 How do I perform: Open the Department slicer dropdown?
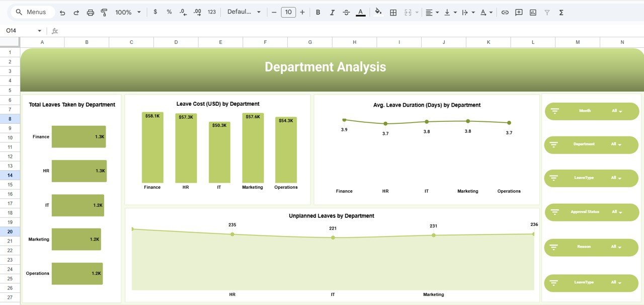pos(621,144)
